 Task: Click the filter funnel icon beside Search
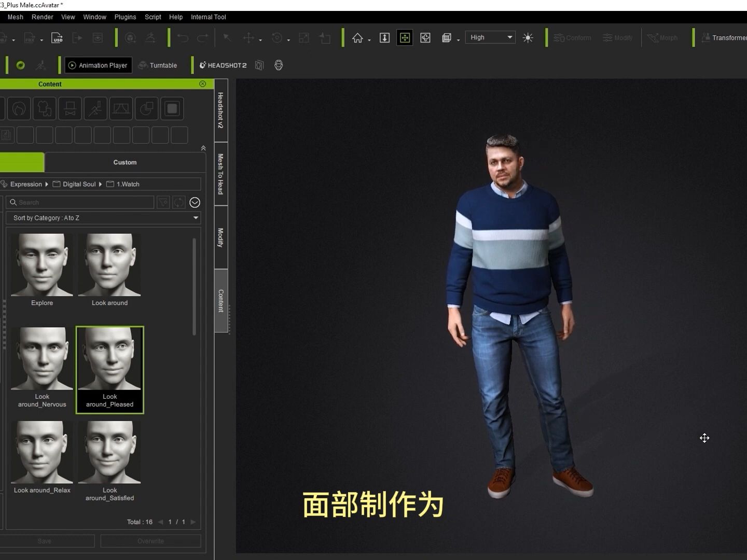pyautogui.click(x=163, y=202)
